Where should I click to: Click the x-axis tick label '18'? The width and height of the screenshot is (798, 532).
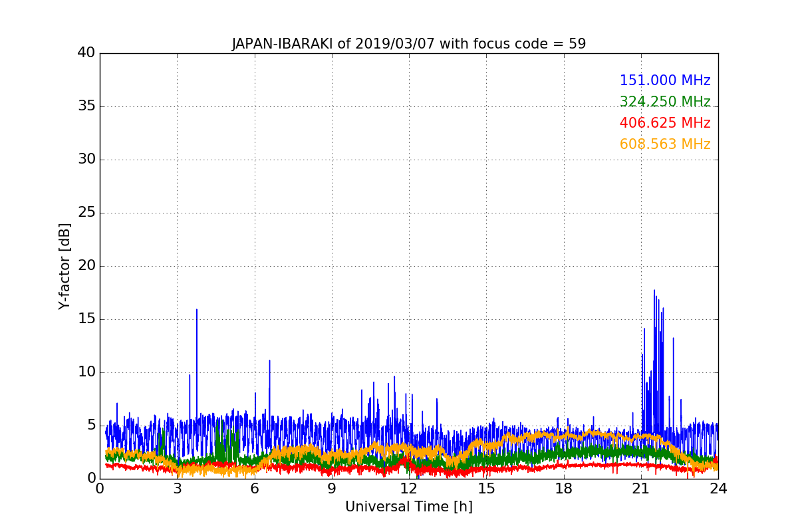click(564, 488)
